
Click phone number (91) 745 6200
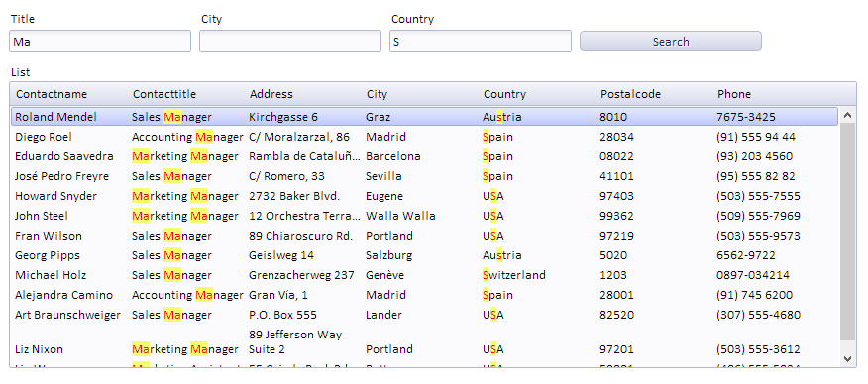754,295
